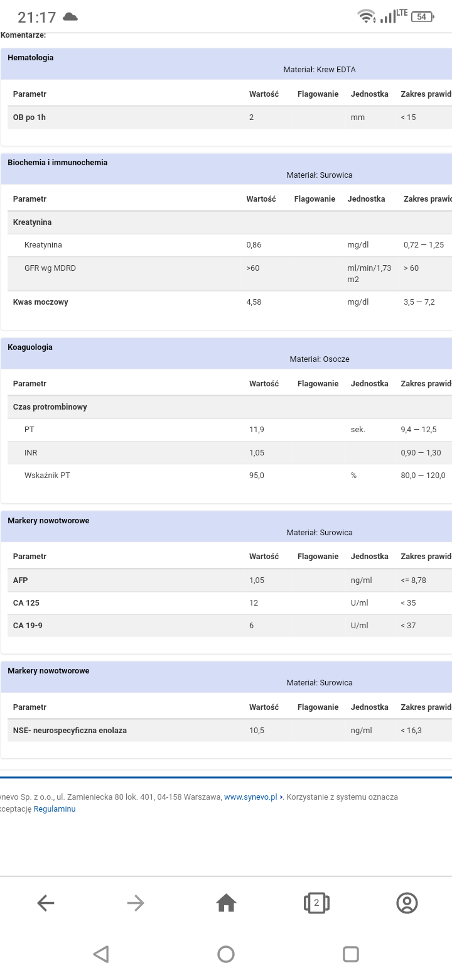
Task: Tap the Biochemia i immunochemia header
Action: [x=58, y=163]
